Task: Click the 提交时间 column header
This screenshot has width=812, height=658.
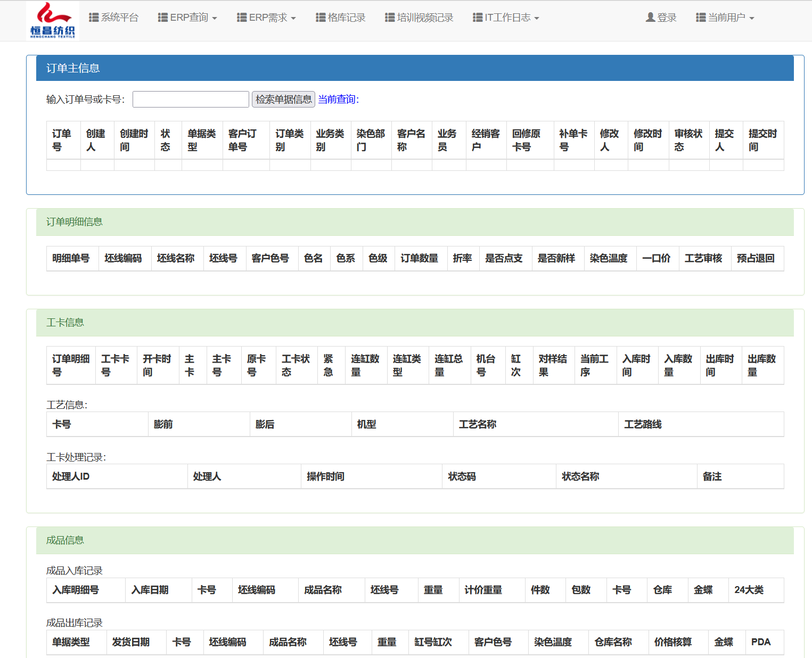Action: [x=763, y=141]
